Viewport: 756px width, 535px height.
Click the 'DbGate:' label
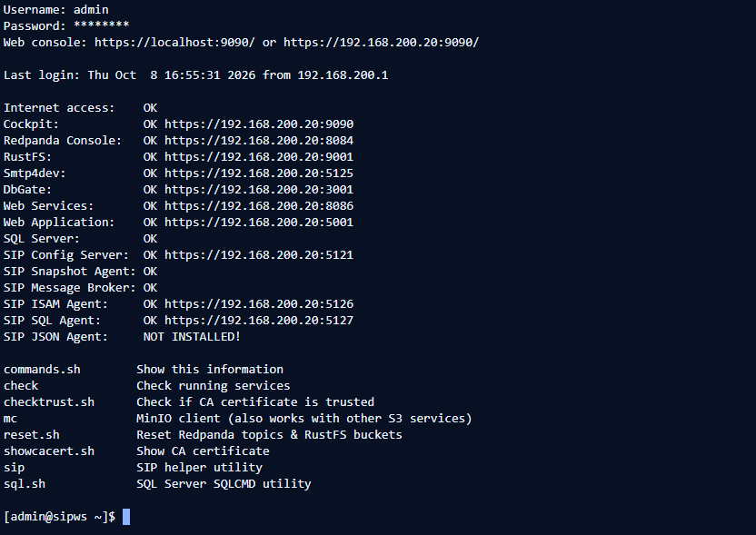point(27,190)
